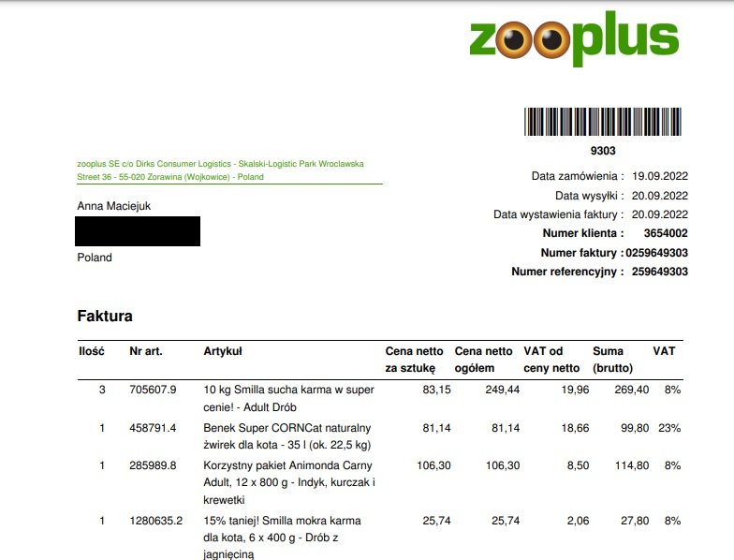The height and width of the screenshot is (560, 734).
Task: Select invoice number 0259649303
Action: (x=657, y=253)
